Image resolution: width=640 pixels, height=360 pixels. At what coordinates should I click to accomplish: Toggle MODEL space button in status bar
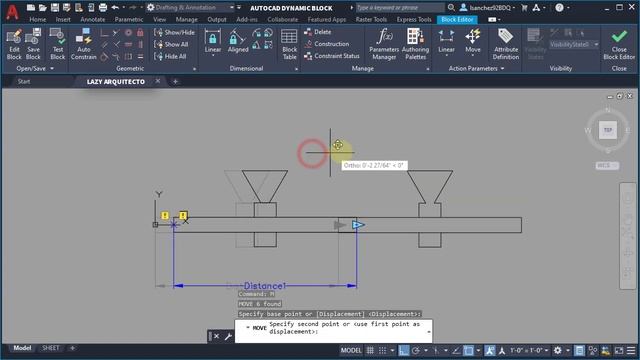pos(351,350)
